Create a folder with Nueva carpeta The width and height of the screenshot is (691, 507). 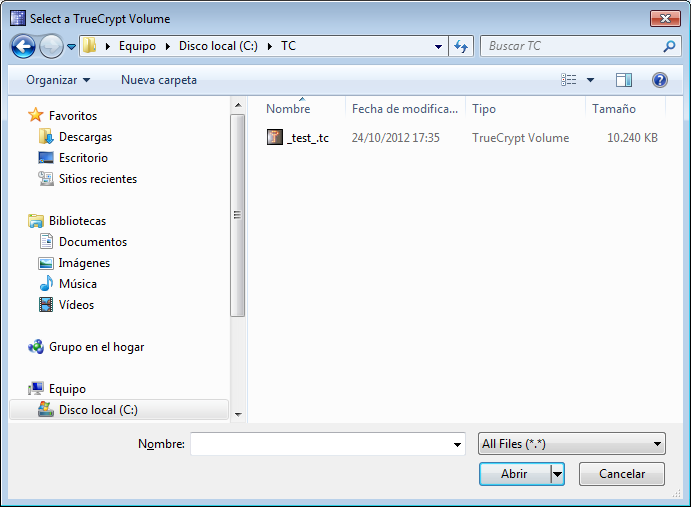(x=159, y=80)
